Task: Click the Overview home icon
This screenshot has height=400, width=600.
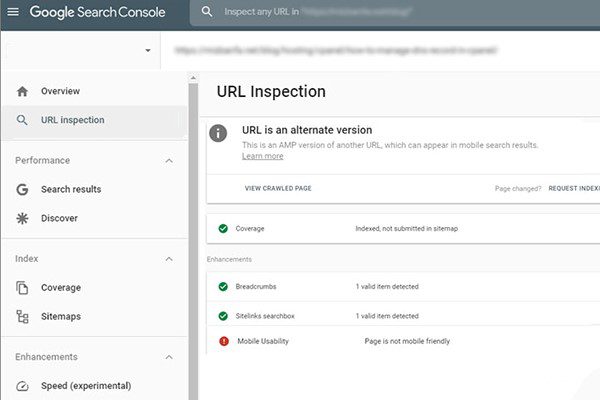Action: pos(22,91)
